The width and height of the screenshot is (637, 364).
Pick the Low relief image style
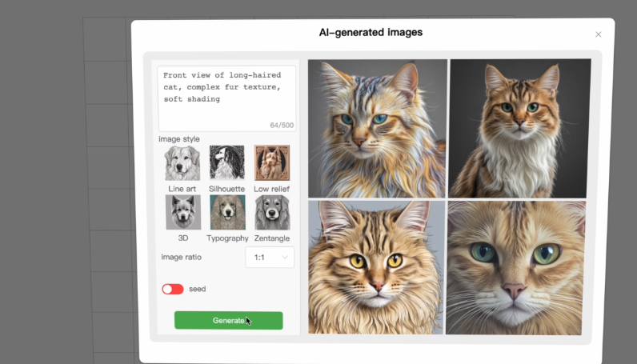[272, 163]
